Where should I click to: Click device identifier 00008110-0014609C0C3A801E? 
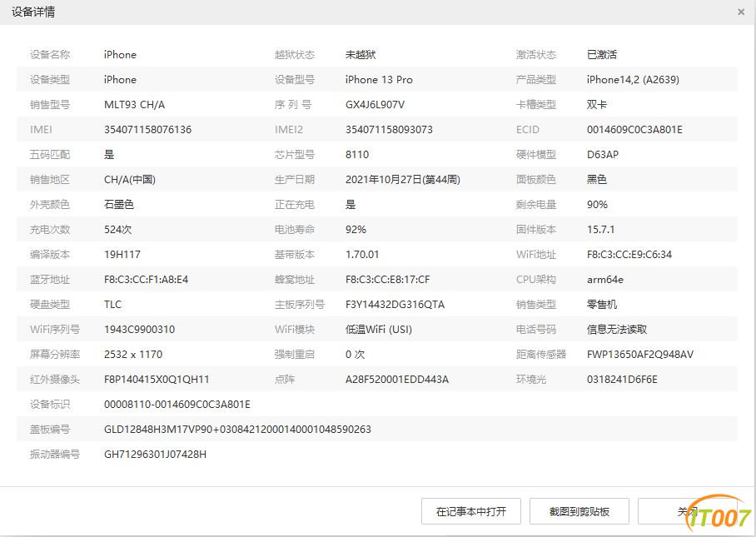pos(177,405)
